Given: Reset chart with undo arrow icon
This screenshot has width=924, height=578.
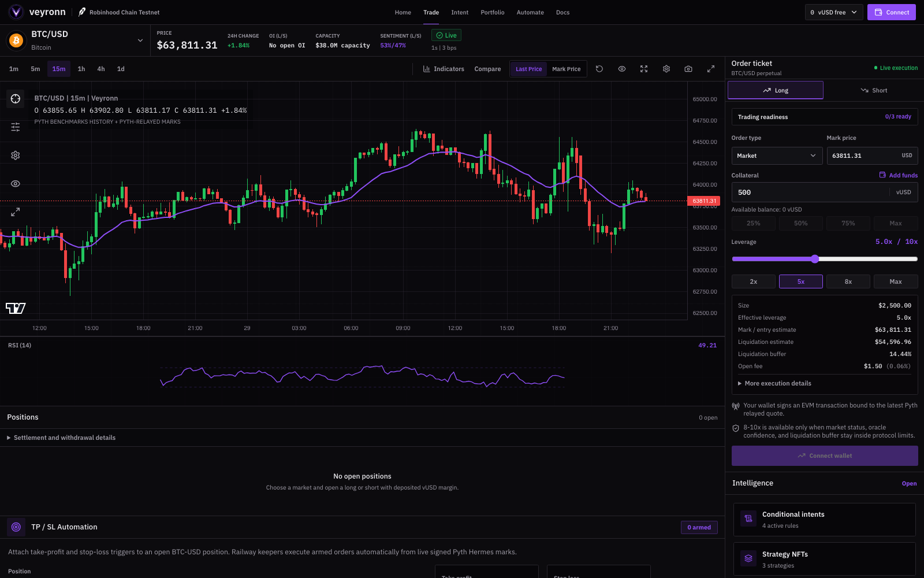Looking at the screenshot, I should tap(599, 69).
